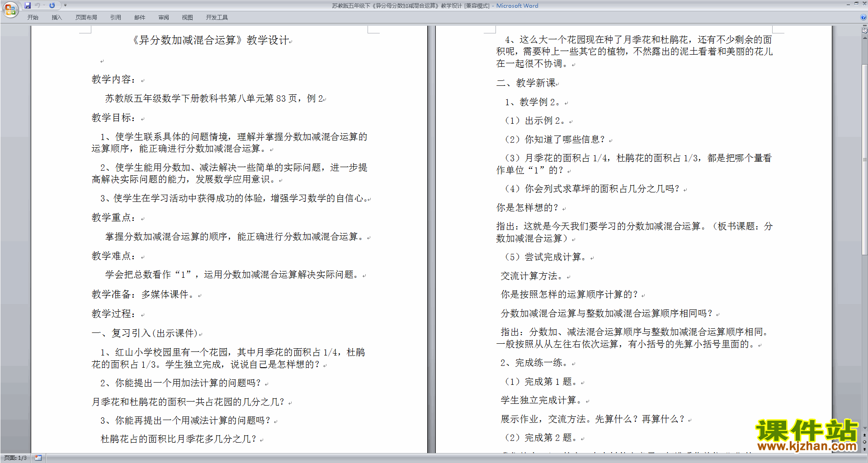Image resolution: width=868 pixels, height=463 pixels.
Task: Click the line 展示作业，交流方法。先算什么？再算什么？
Action: (x=593, y=419)
